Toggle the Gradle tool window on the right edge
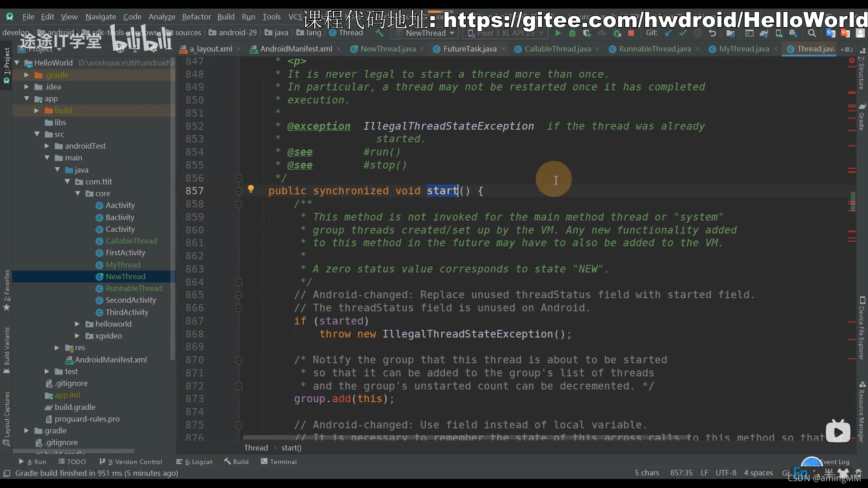Screen dimensions: 868x488 (862, 117)
